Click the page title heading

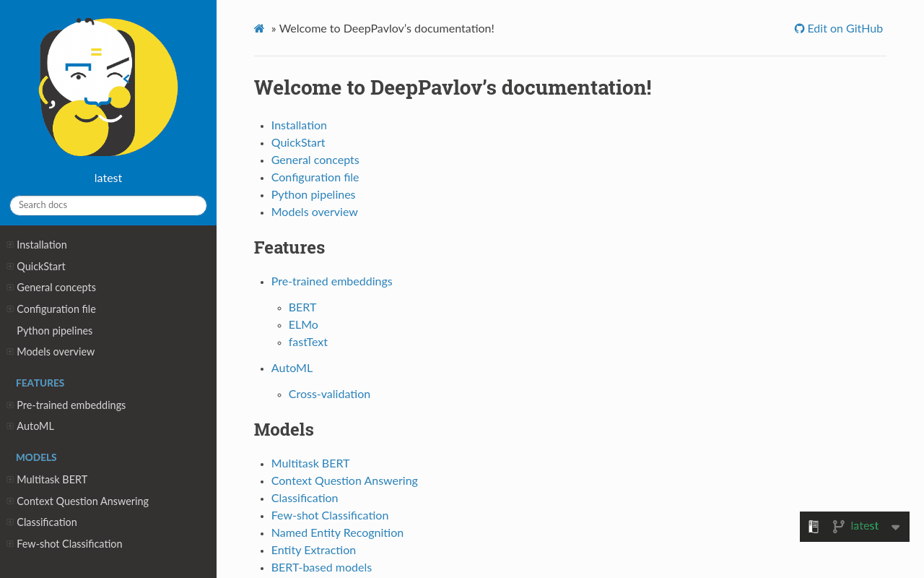pos(453,88)
